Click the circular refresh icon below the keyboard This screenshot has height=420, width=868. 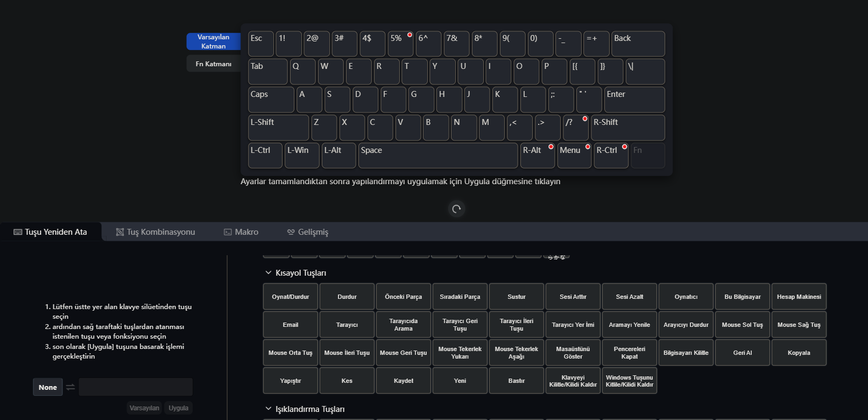[456, 209]
